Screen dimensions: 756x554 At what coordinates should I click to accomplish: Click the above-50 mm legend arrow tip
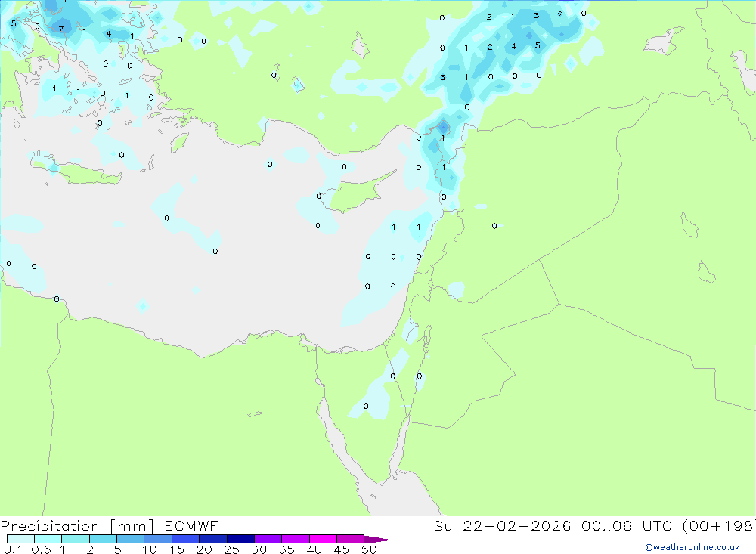click(x=378, y=540)
